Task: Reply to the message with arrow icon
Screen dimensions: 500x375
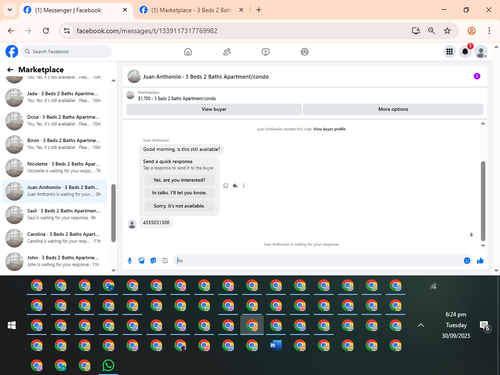Action: click(x=235, y=186)
